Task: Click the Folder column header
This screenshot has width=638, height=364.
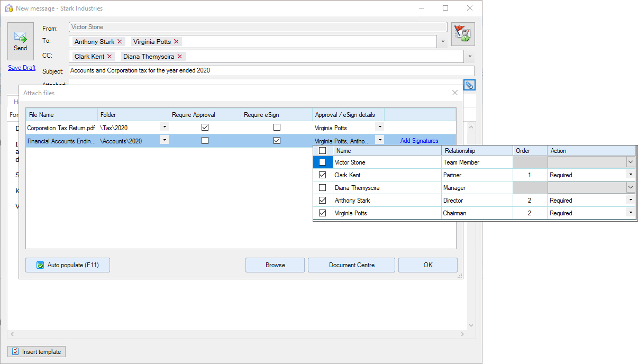Action: (x=134, y=115)
